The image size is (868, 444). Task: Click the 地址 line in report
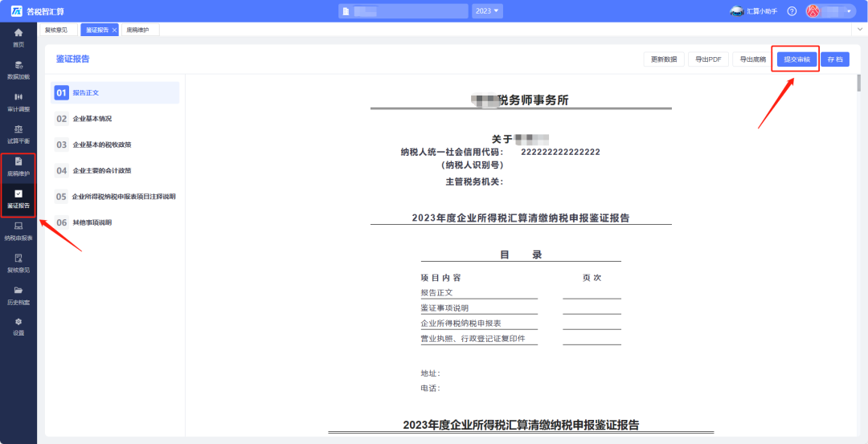tap(431, 373)
